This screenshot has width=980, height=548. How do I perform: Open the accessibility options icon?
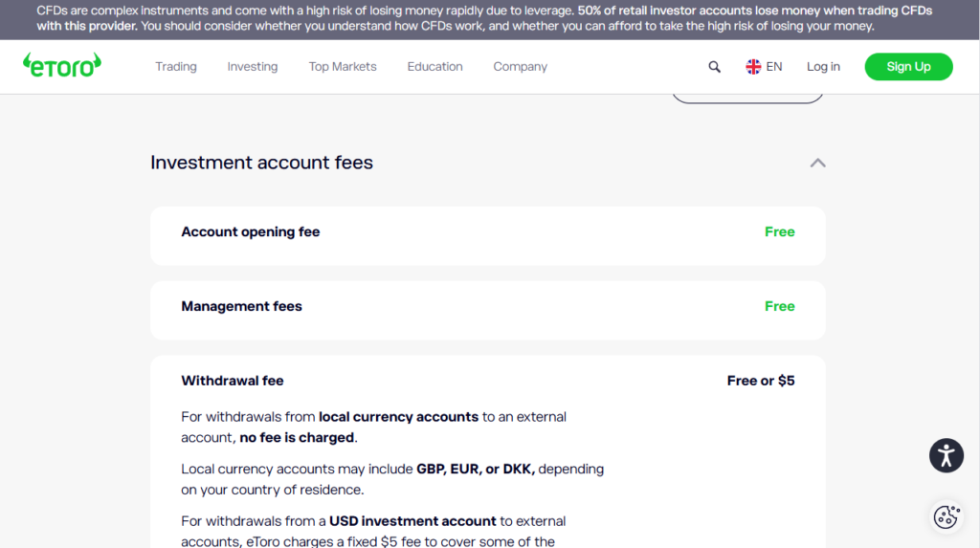click(946, 455)
